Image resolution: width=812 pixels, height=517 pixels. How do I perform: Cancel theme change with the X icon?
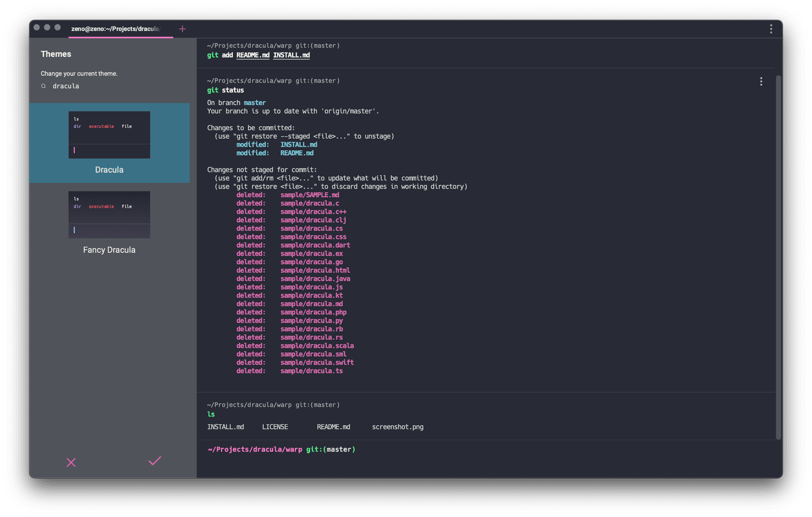click(x=71, y=462)
